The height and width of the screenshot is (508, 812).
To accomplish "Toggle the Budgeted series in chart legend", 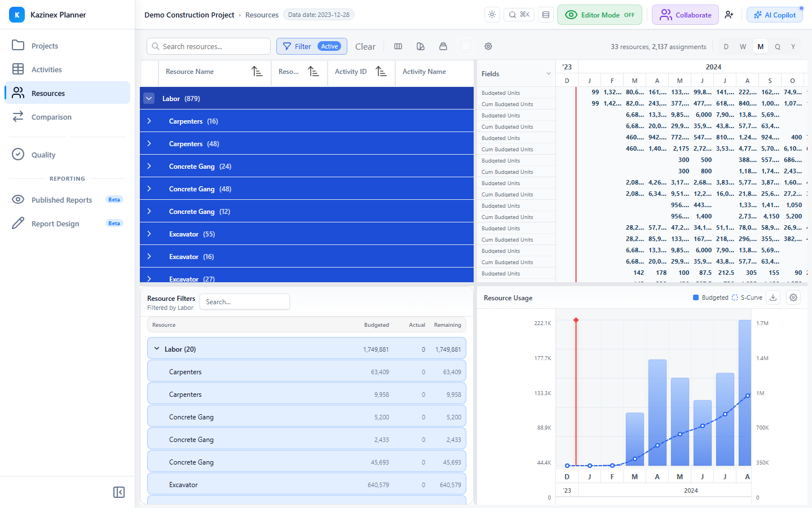I will pyautogui.click(x=710, y=297).
